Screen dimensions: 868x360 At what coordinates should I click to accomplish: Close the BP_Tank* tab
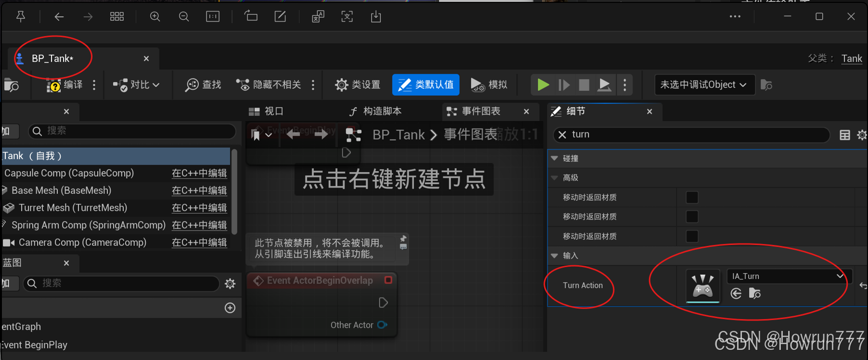pos(146,59)
